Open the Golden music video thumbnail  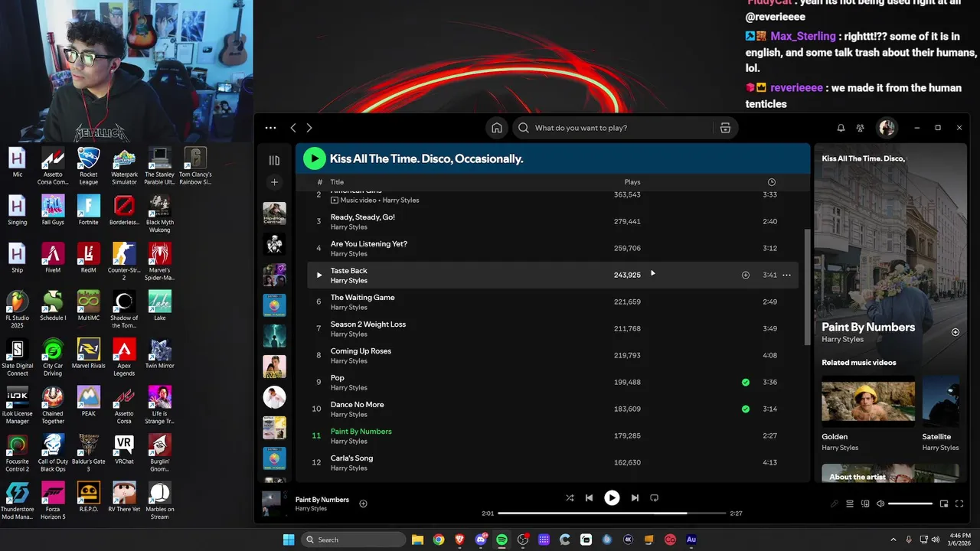[x=868, y=401]
